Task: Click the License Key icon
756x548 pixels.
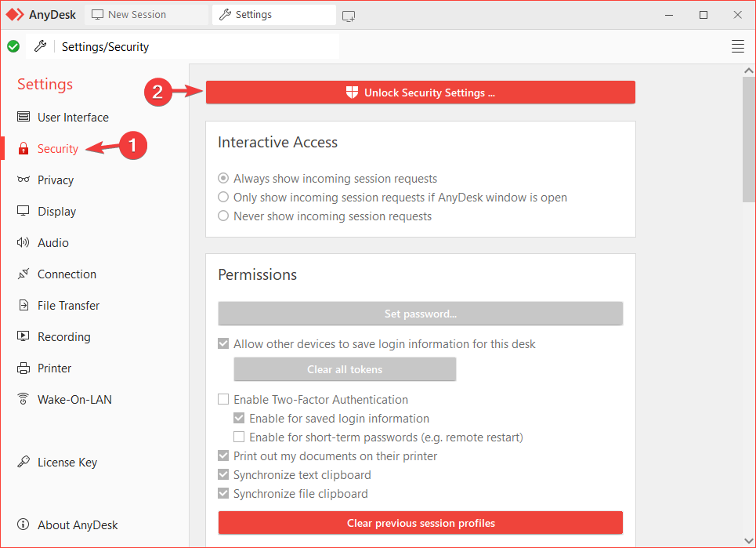Action: [x=24, y=462]
